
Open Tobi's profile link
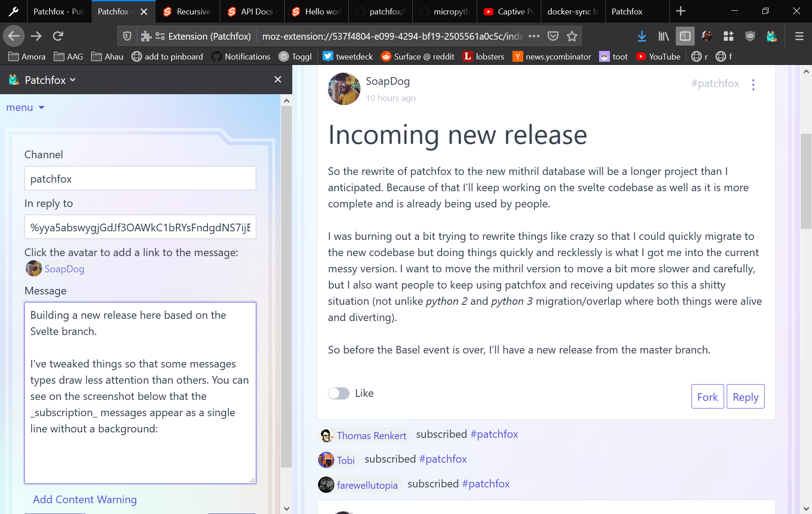346,460
